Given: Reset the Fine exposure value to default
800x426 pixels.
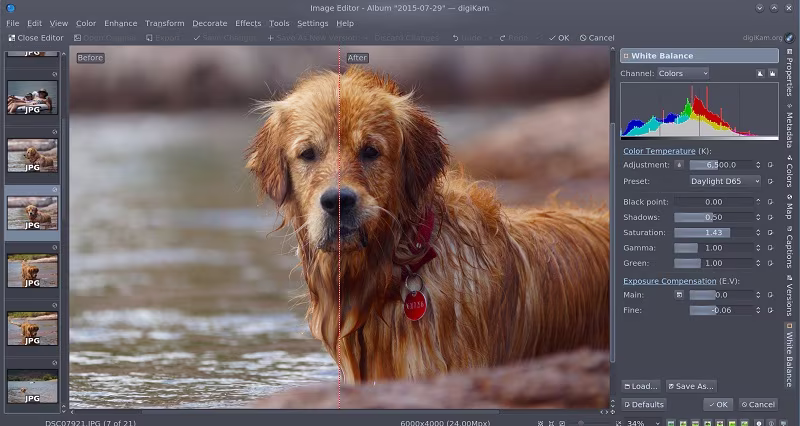Looking at the screenshot, I should click(x=770, y=310).
